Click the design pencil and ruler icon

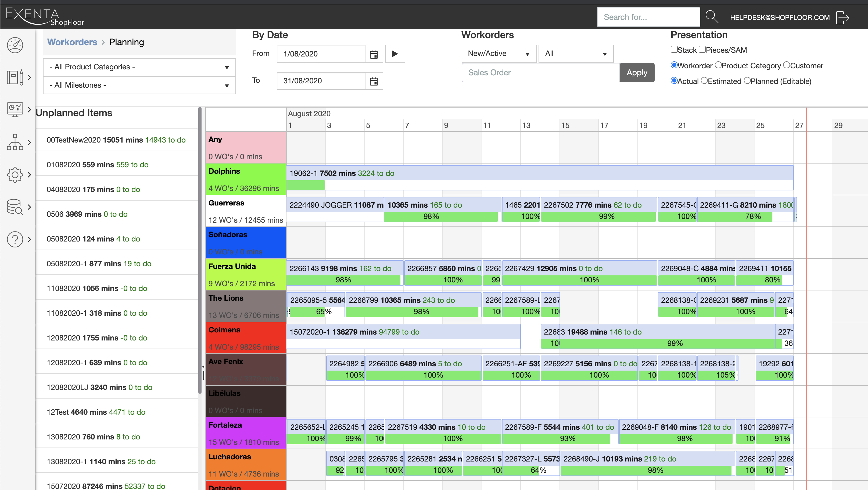pyautogui.click(x=15, y=77)
